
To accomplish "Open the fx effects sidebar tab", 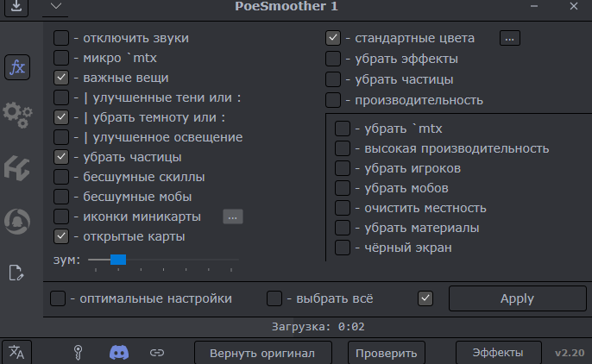I will [x=17, y=67].
